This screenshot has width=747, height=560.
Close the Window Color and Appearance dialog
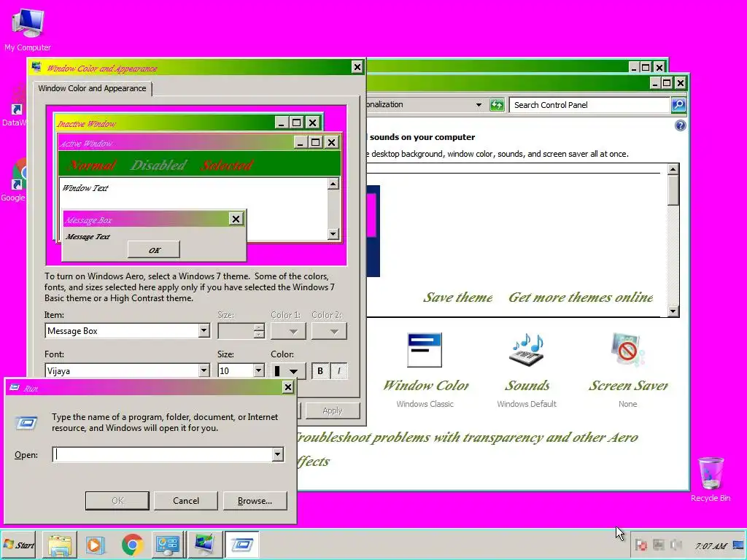357,67
